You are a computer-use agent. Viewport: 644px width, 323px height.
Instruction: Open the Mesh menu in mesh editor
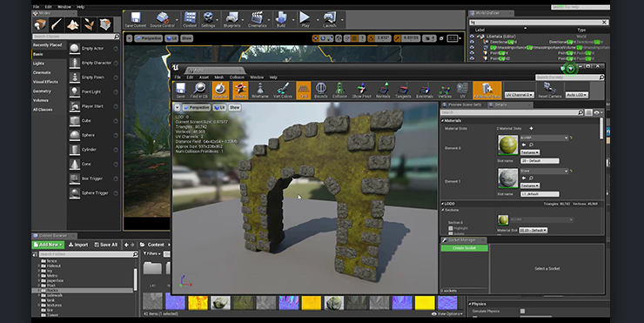pyautogui.click(x=219, y=77)
